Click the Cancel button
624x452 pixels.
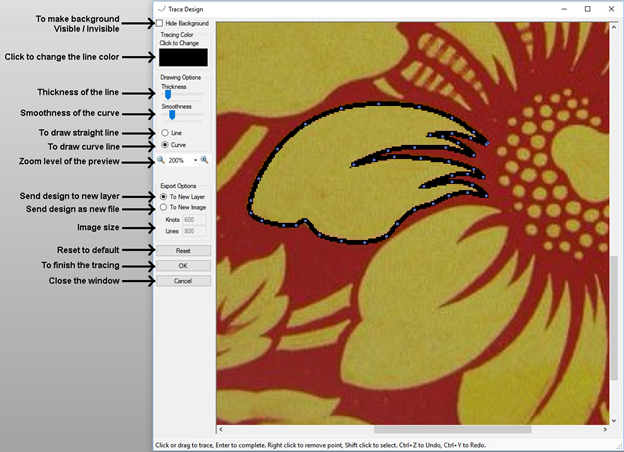[x=183, y=281]
